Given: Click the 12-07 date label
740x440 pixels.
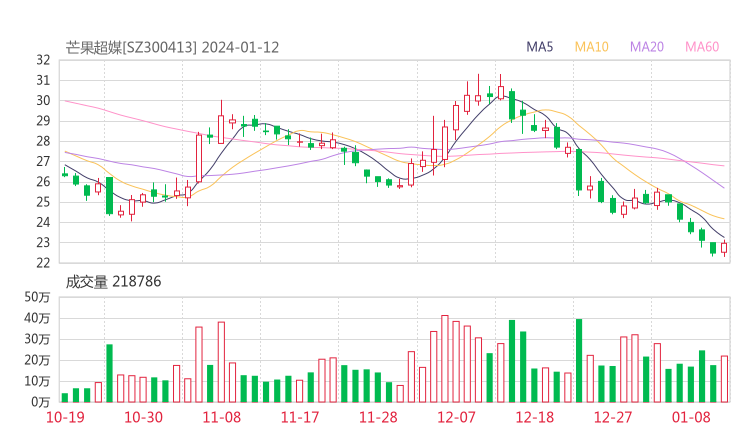Looking at the screenshot, I should (x=456, y=417).
